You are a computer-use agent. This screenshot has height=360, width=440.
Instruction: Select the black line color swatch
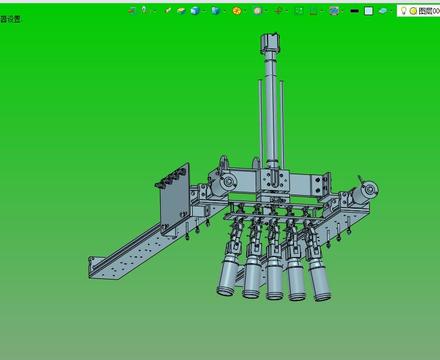[355, 11]
